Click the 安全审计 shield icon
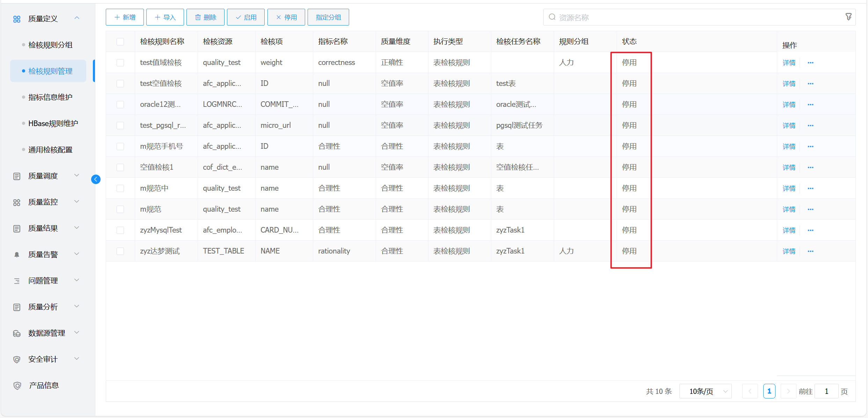 pyautogui.click(x=16, y=359)
